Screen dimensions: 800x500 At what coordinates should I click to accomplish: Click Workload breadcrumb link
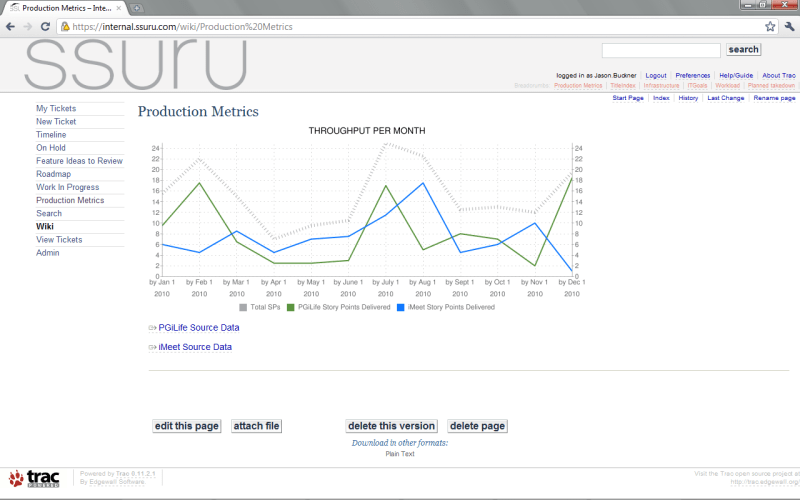tap(727, 86)
